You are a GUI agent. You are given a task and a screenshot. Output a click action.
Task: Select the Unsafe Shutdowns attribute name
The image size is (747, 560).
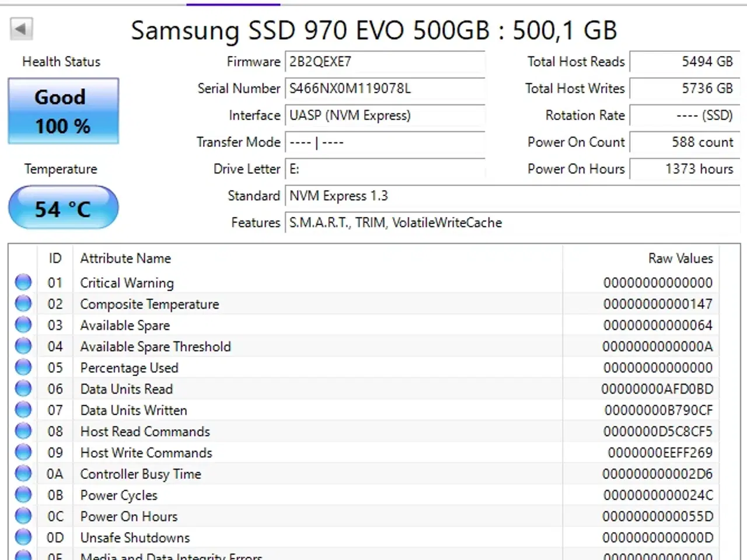click(135, 538)
